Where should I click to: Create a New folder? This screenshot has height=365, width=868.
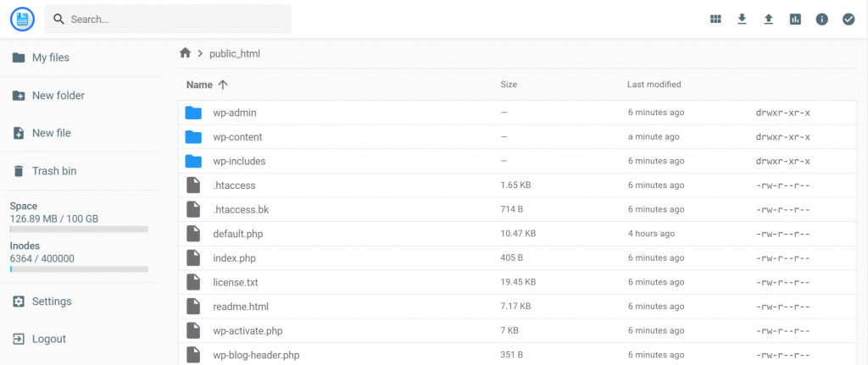point(58,96)
